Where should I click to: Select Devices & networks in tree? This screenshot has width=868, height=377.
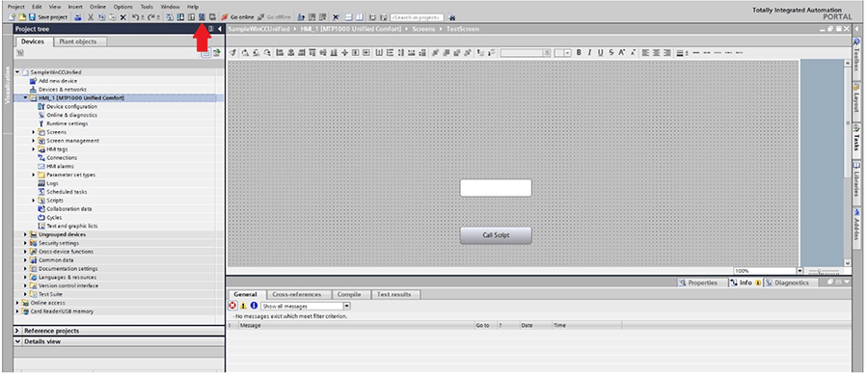[x=62, y=89]
